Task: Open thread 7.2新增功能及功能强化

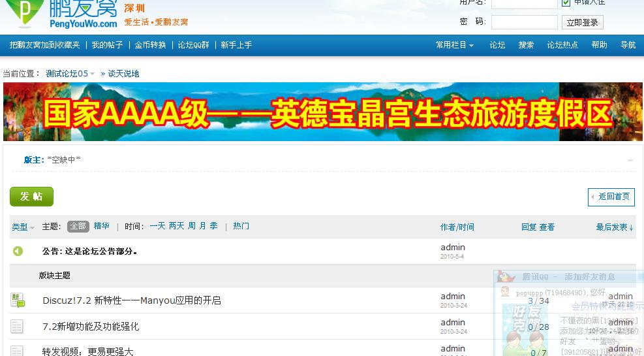Action: click(x=91, y=327)
